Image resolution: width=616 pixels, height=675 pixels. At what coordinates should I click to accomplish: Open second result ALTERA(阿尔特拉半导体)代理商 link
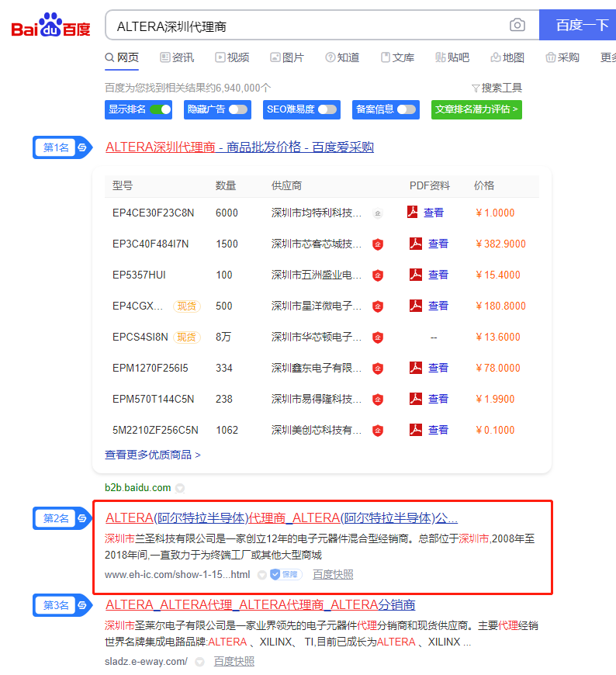click(x=282, y=517)
